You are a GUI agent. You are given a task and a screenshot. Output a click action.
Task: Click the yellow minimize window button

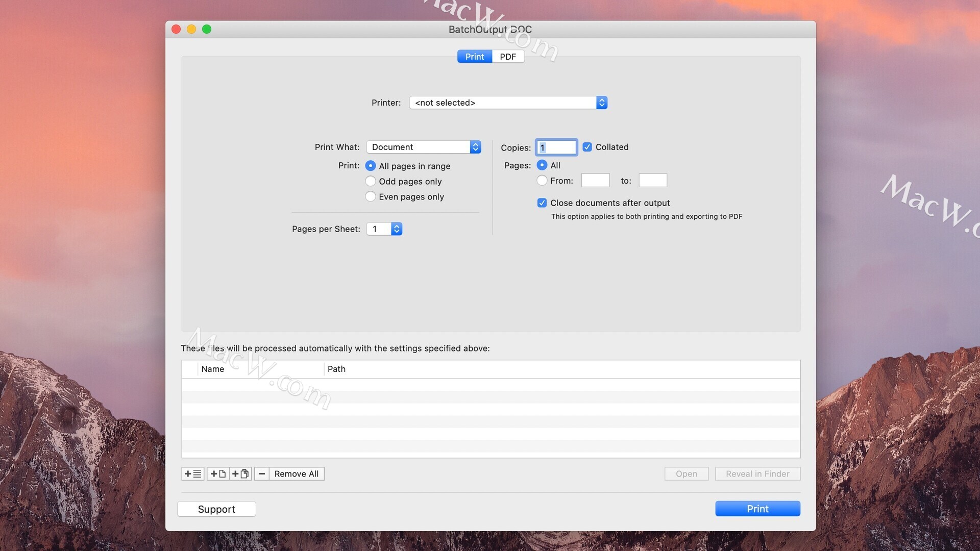[x=191, y=29]
